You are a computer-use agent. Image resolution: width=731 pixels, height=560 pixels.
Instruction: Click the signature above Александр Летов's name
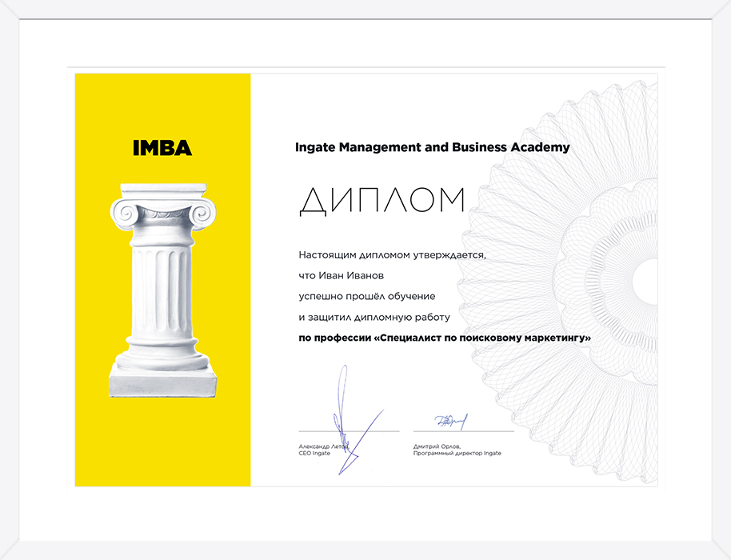(357, 420)
